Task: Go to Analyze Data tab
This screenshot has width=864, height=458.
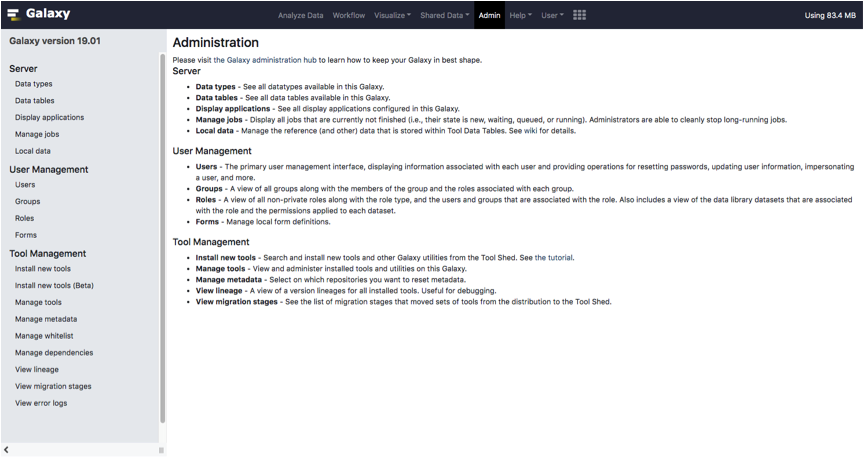Action: coord(300,15)
